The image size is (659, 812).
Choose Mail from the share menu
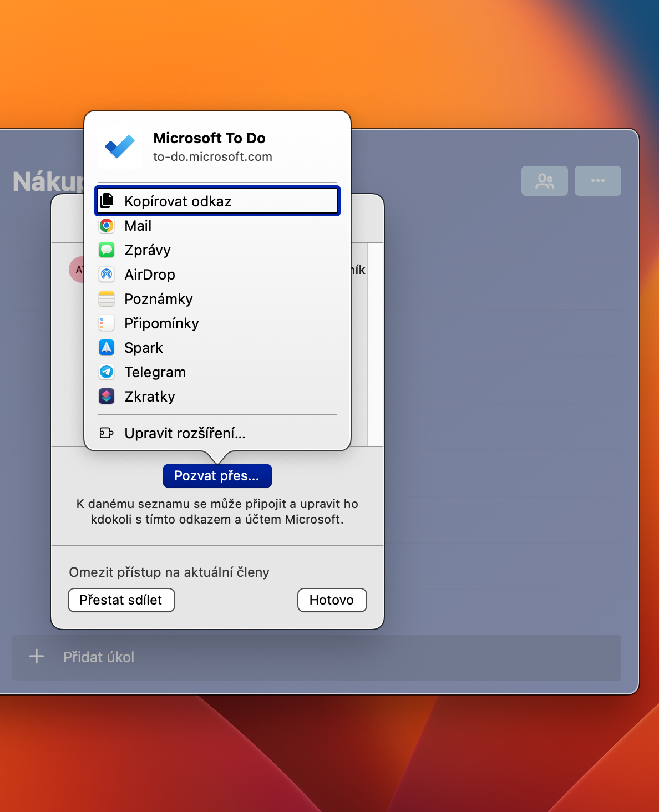click(217, 226)
